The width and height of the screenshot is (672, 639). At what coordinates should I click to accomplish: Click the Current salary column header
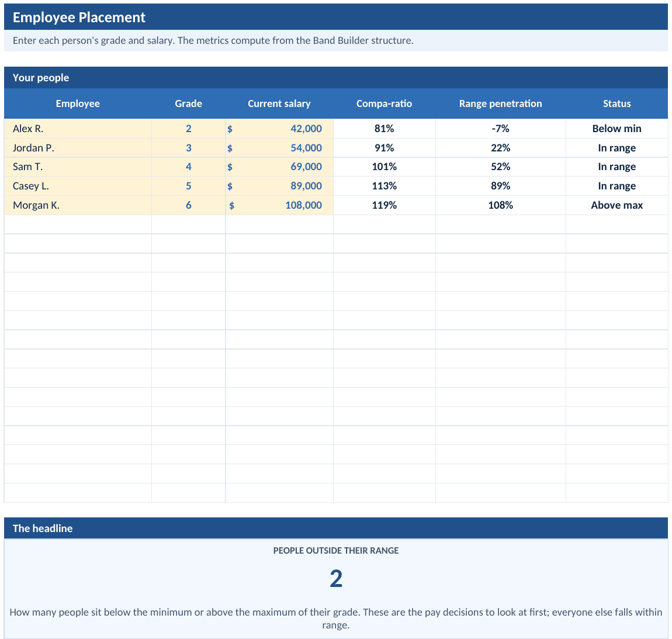pyautogui.click(x=279, y=104)
